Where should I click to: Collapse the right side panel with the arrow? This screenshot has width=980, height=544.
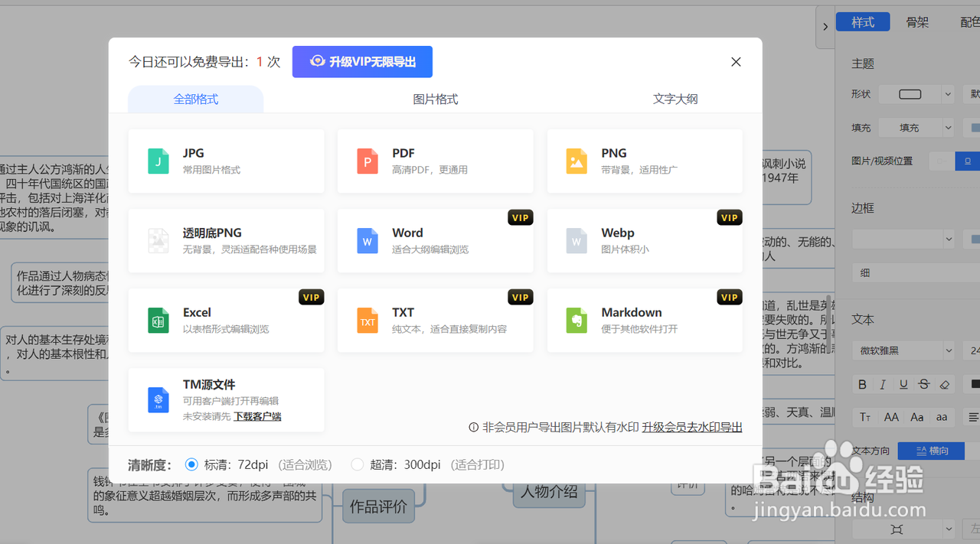coord(825,27)
